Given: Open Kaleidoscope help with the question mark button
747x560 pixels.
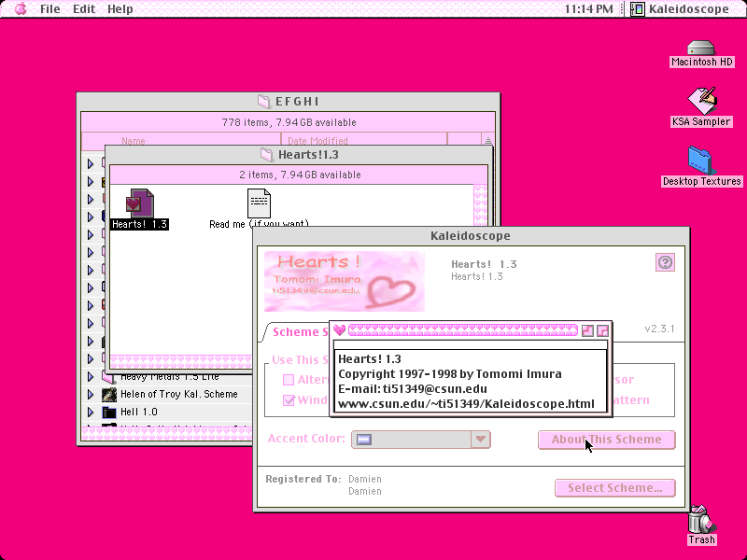Looking at the screenshot, I should 665,262.
